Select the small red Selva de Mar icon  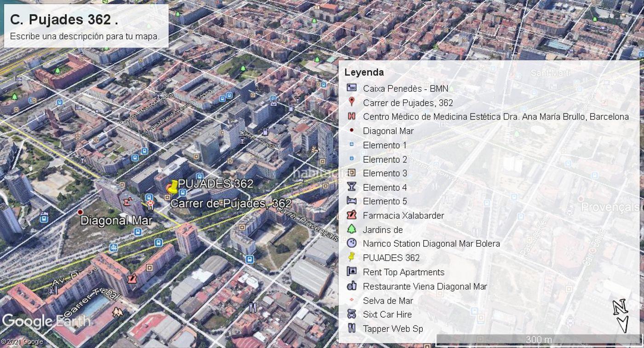(352, 300)
